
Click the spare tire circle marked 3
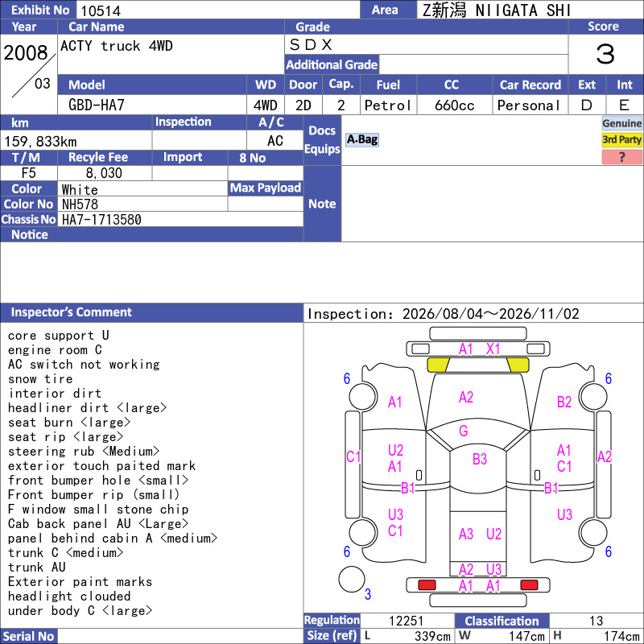pos(352,579)
